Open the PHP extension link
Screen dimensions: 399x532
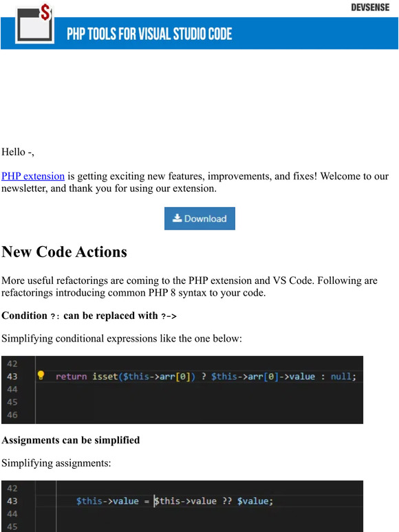(x=33, y=176)
